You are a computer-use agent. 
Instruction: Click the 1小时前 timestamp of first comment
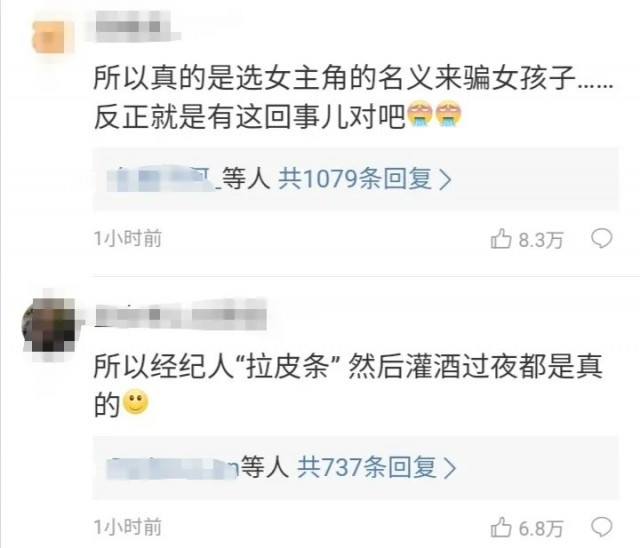(128, 239)
